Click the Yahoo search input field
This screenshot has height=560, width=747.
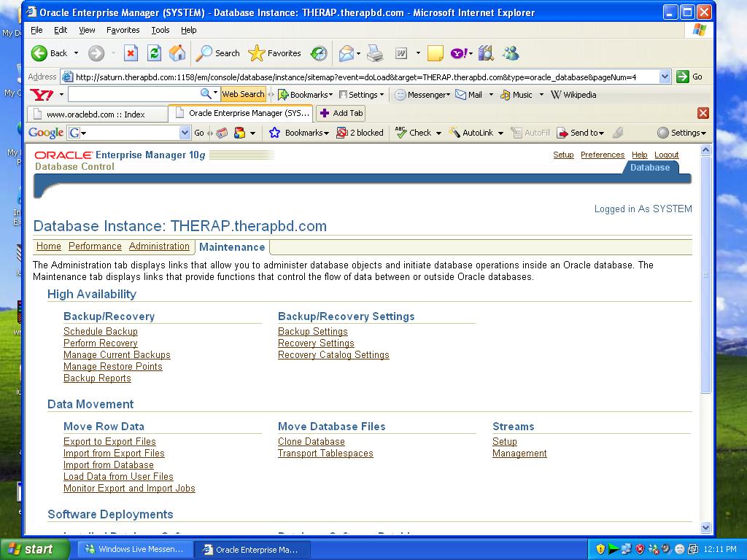coord(133,95)
